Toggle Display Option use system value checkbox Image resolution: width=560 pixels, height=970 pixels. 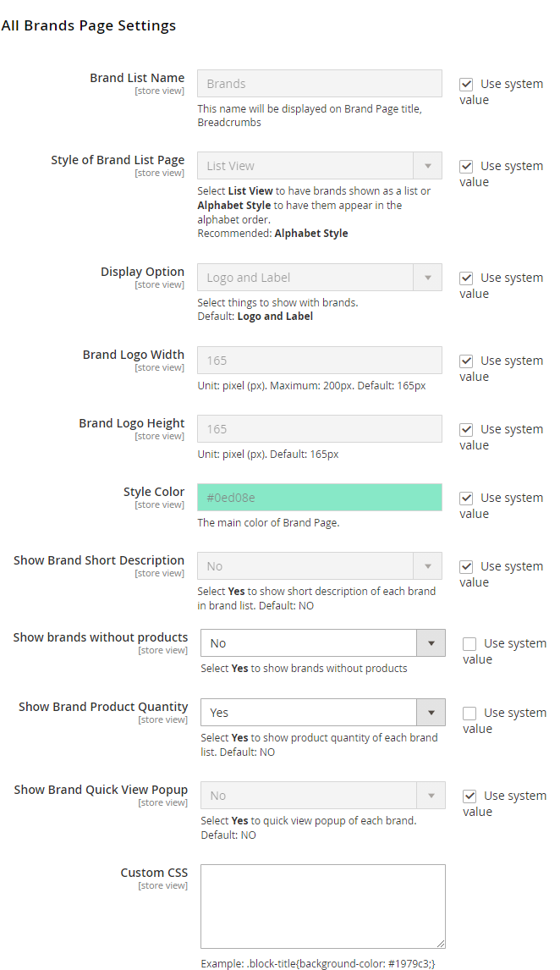coord(466,278)
